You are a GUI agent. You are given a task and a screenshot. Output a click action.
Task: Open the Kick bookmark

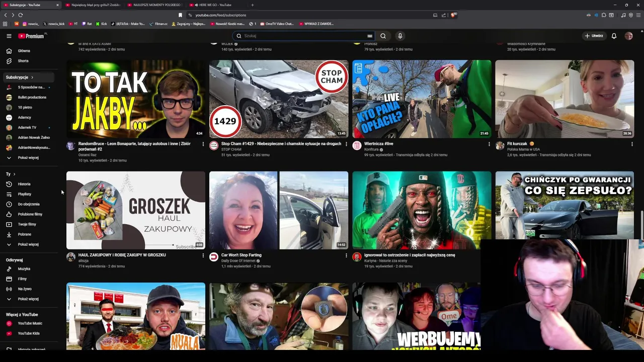point(102,24)
